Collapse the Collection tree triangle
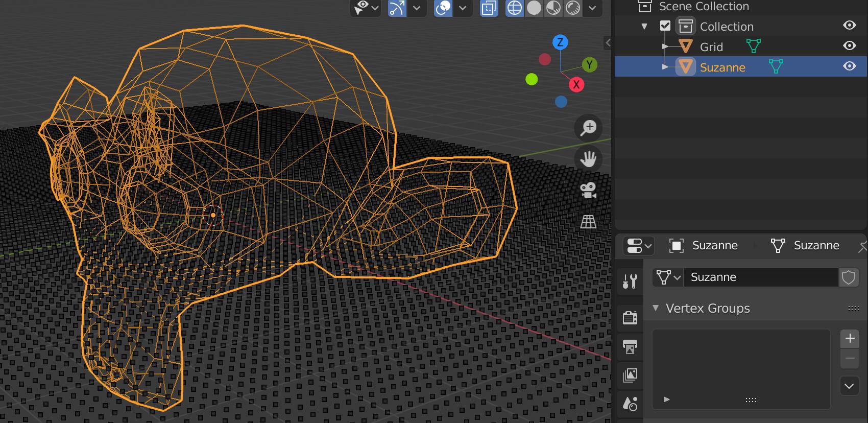The image size is (868, 423). click(x=644, y=26)
